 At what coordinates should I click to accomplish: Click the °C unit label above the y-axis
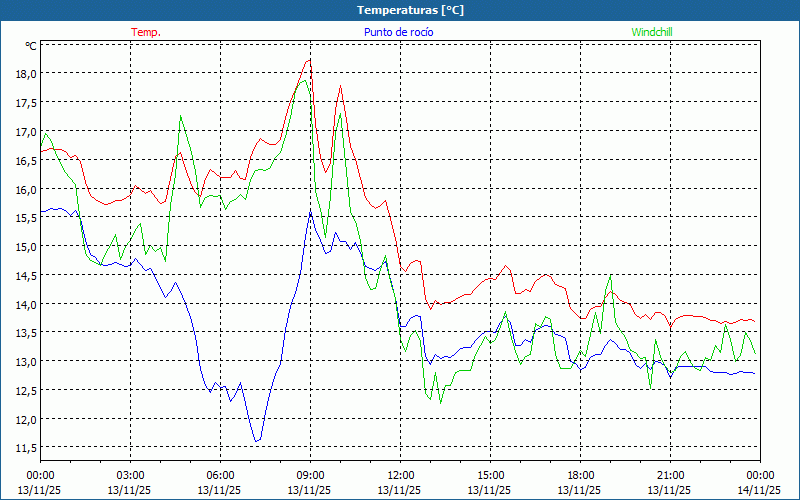31,46
